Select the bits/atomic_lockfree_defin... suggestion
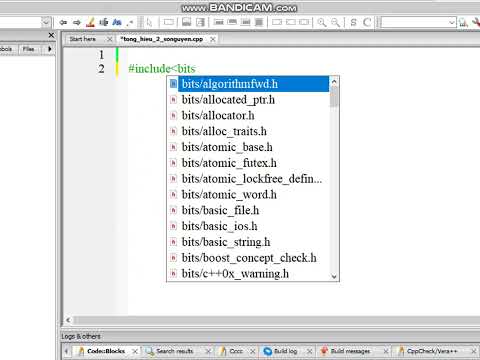The height and width of the screenshot is (360, 480). coord(248,179)
